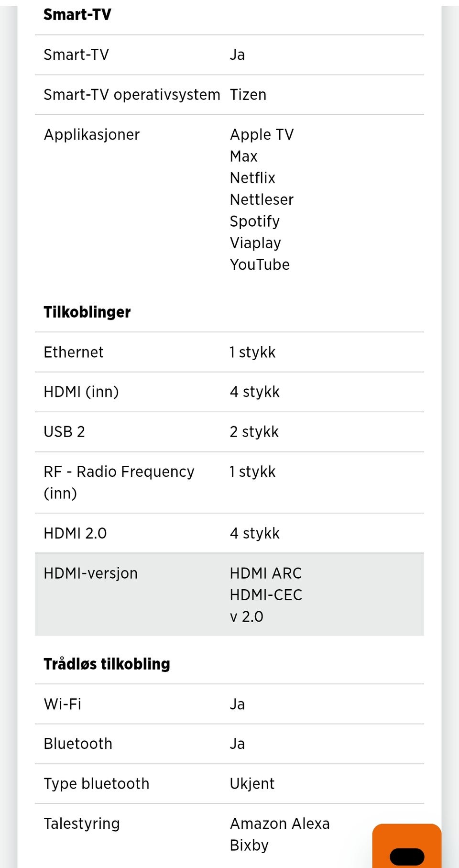Tap the Trådløs tilkobling section heading
Screen dimensions: 459x868
(x=107, y=664)
